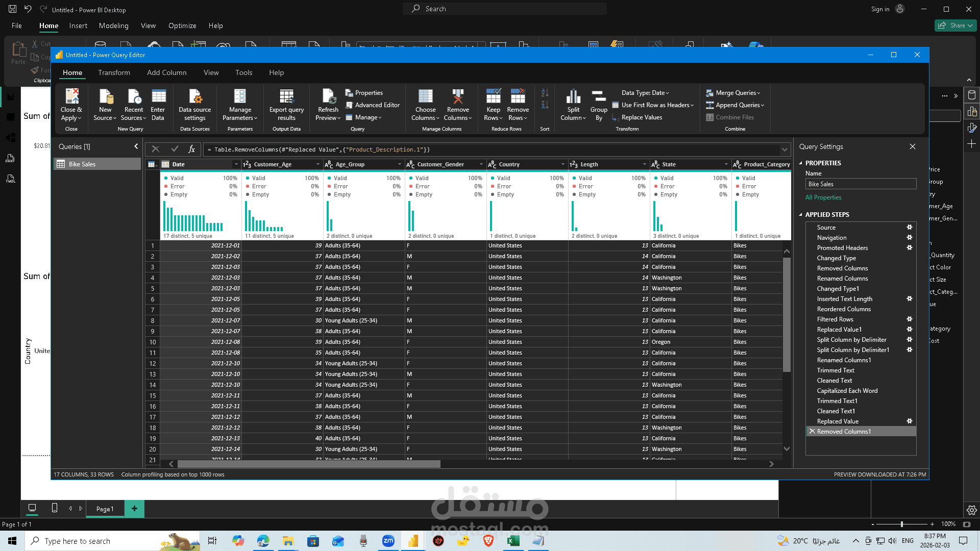Switch to the Transform ribbon tab
The width and height of the screenshot is (980, 551).
(114, 72)
